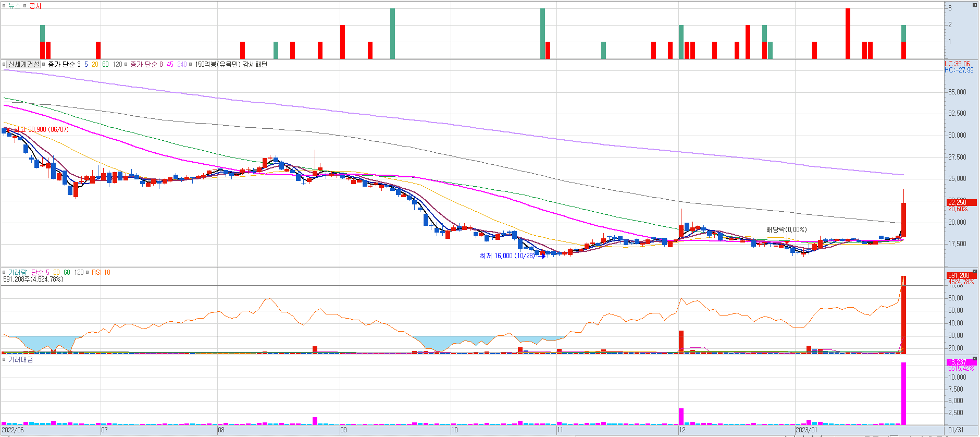The width and height of the screenshot is (980, 437).
Task: Click the blue 5 closing-price average label
Action: tap(86, 64)
